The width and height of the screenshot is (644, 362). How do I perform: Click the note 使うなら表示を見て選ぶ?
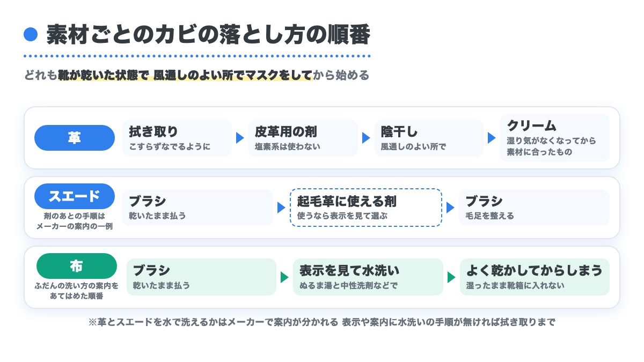click(x=342, y=216)
